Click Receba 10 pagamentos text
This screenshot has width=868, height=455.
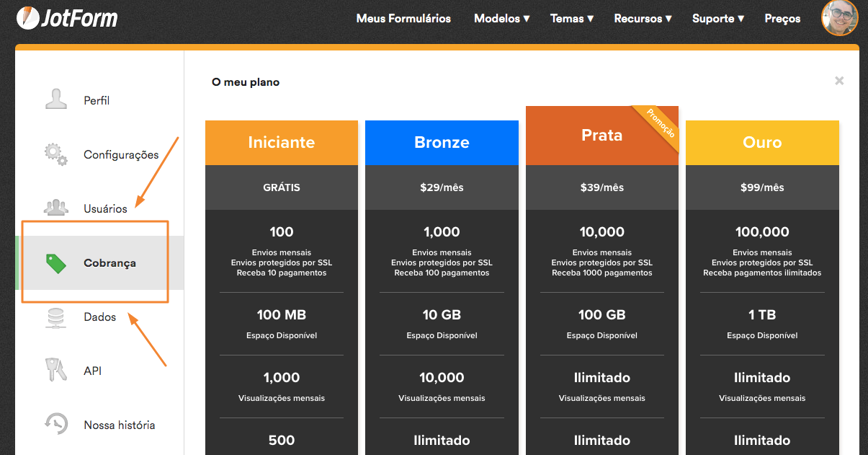pyautogui.click(x=282, y=273)
